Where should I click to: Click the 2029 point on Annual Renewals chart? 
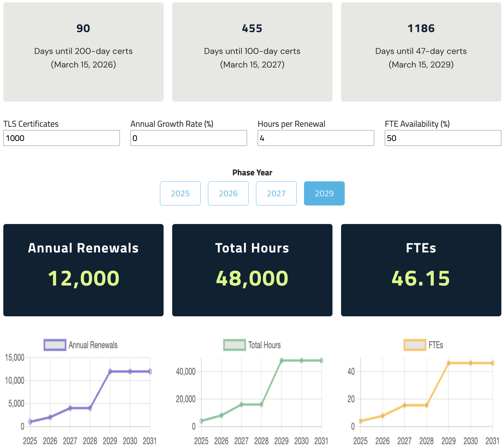[110, 372]
